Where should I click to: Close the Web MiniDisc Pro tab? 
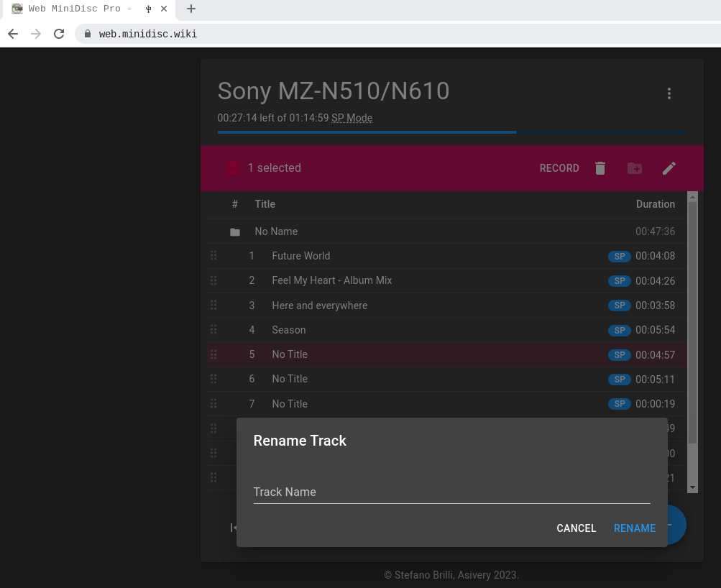164,9
